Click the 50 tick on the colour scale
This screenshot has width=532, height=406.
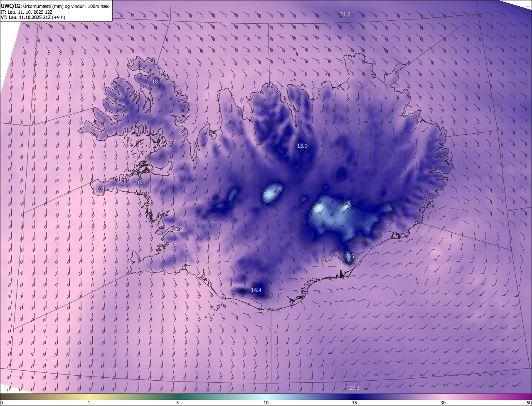tap(529, 403)
